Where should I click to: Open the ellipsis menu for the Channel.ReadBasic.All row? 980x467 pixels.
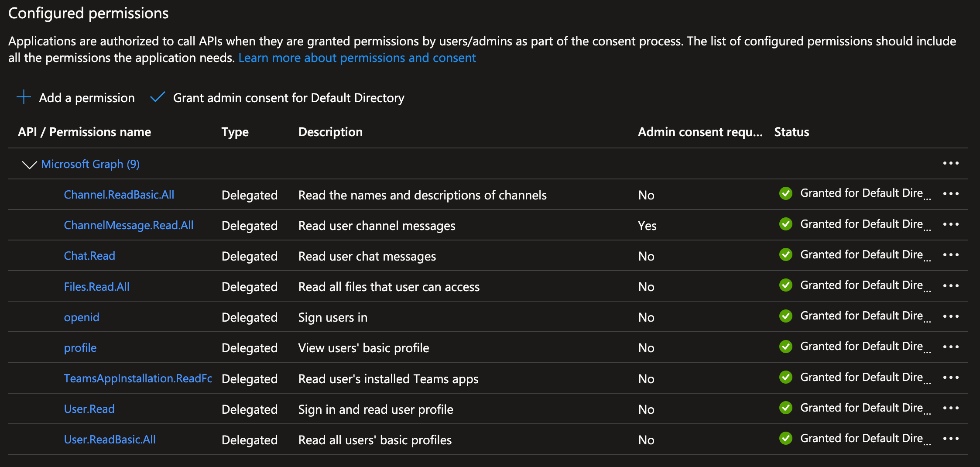[950, 194]
